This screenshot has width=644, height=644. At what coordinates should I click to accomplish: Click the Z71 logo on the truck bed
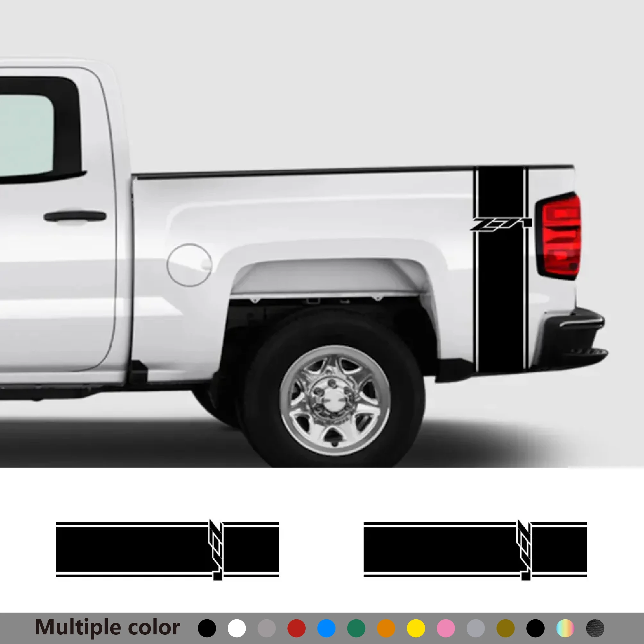(x=501, y=224)
